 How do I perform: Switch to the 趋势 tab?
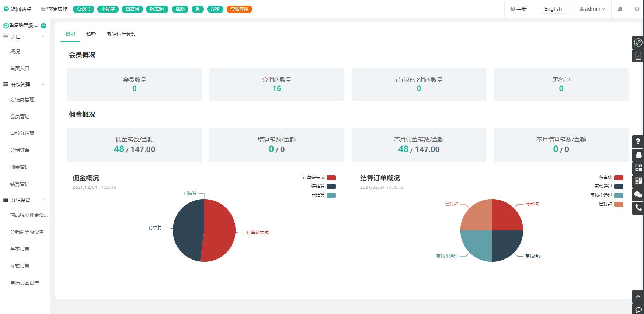click(x=91, y=34)
